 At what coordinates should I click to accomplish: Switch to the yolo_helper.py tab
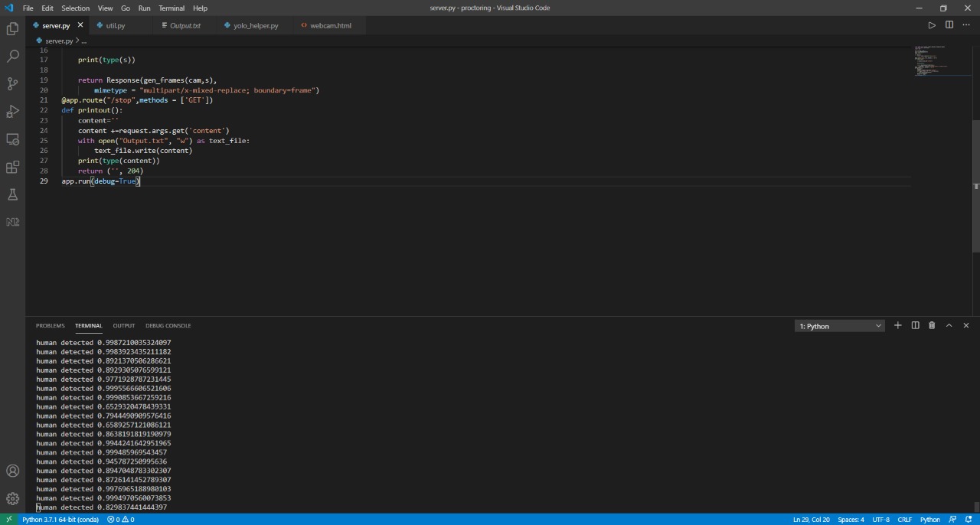(x=256, y=25)
